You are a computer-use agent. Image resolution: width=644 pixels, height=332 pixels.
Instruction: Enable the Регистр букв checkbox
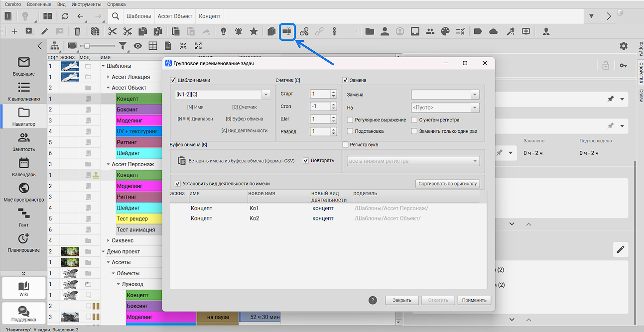[345, 145]
